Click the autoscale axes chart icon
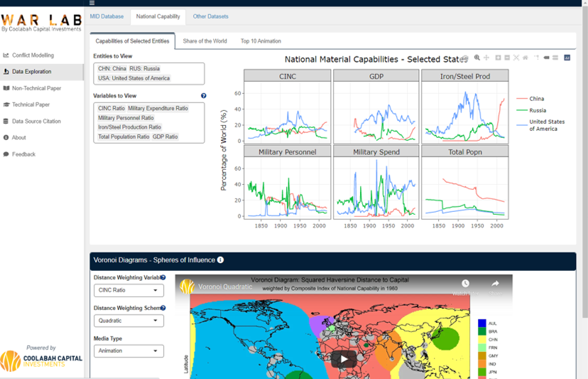588x379 pixels. pos(516,58)
